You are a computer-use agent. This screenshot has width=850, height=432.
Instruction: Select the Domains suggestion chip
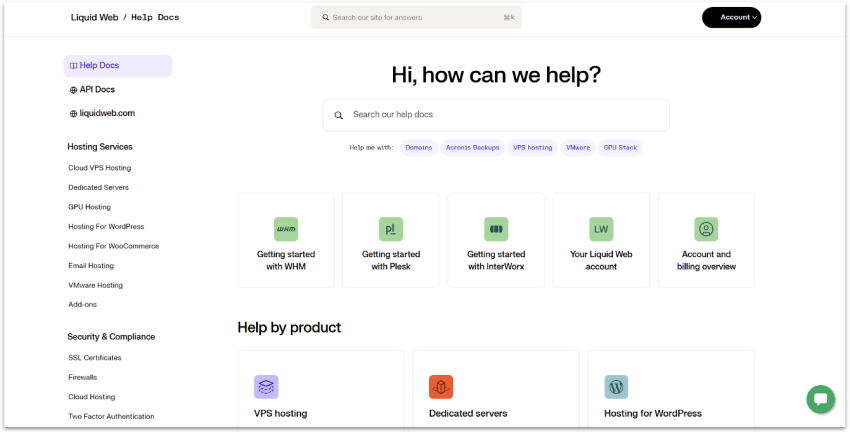[x=418, y=147]
